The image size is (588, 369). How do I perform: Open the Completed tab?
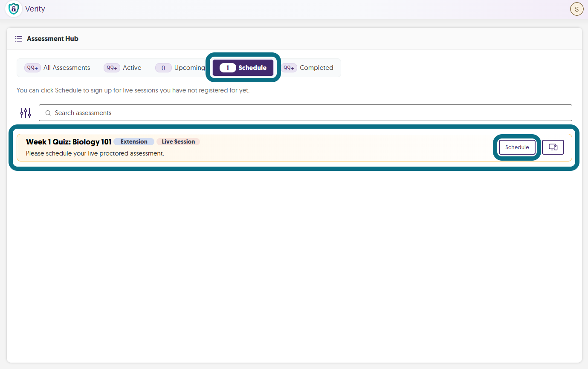307,68
